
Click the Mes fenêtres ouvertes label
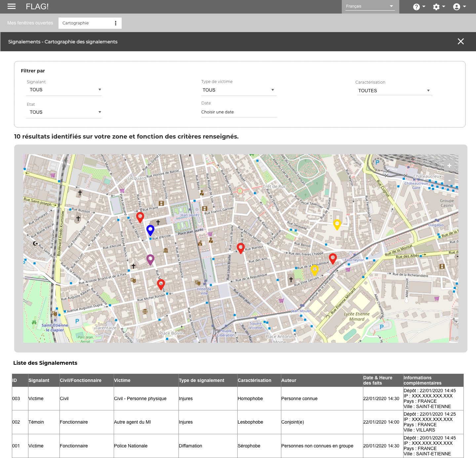30,23
